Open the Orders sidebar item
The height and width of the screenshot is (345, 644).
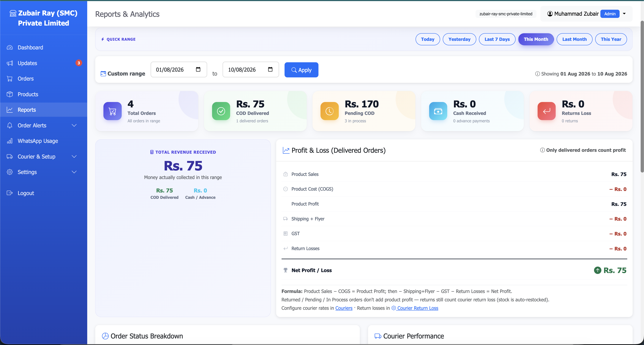click(43, 79)
